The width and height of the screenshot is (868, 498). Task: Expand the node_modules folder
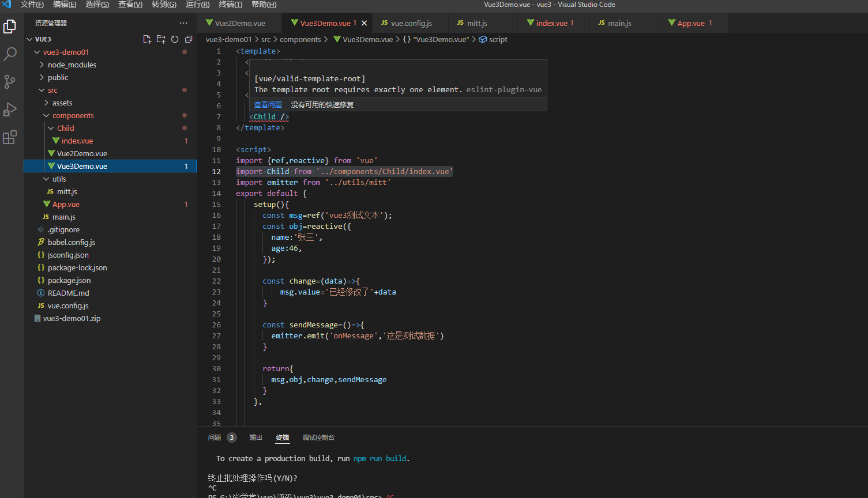[x=42, y=65]
